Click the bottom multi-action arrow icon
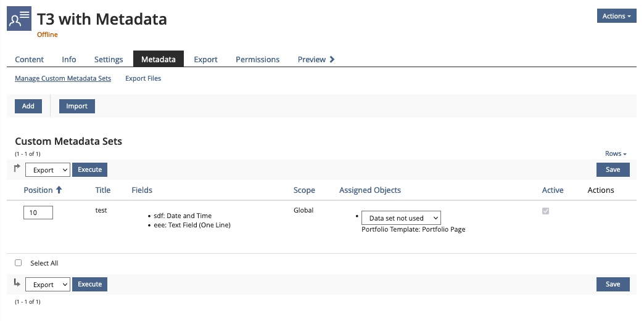The width and height of the screenshot is (644, 321). point(17,283)
